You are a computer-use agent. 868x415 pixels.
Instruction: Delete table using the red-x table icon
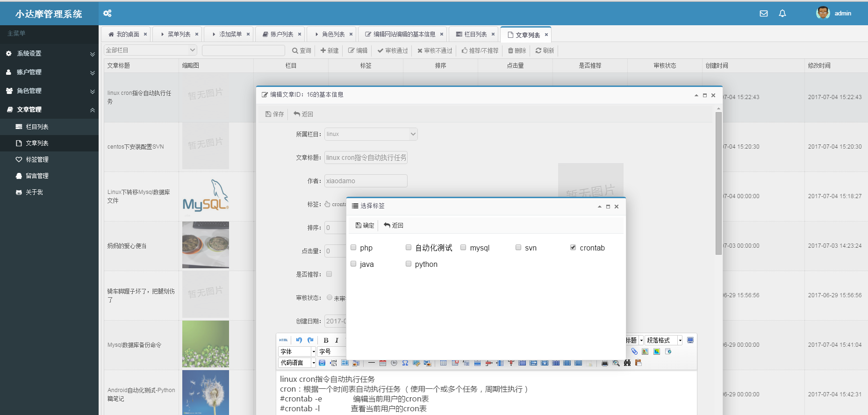[455, 363]
